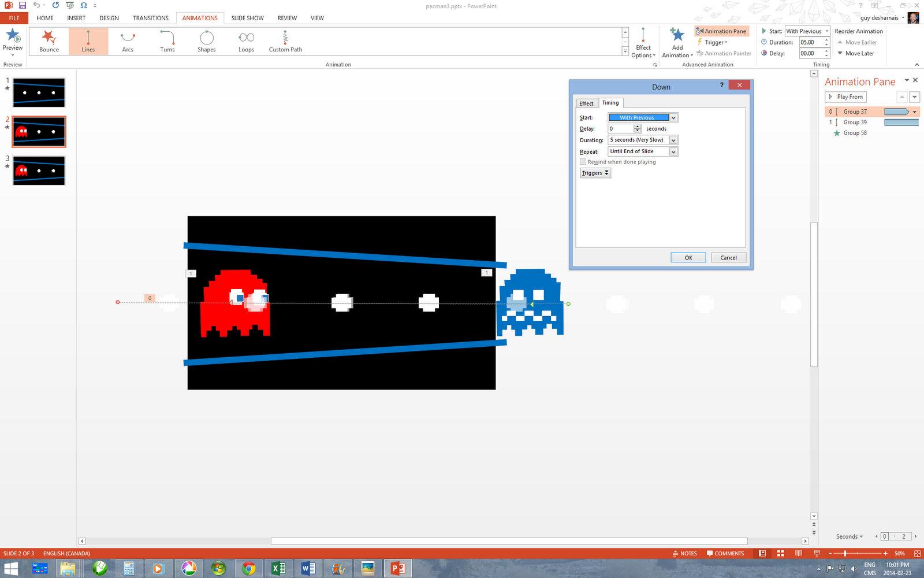Click Move Earlier in Reorder Animation
Image resolution: width=924 pixels, height=578 pixels.
pos(858,42)
